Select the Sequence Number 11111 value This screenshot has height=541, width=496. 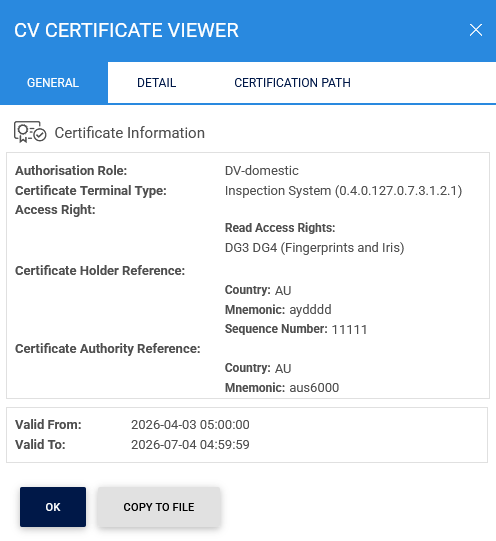(x=349, y=329)
